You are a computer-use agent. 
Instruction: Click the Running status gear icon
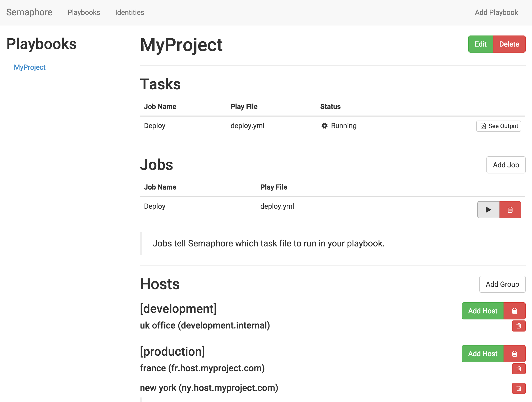324,126
